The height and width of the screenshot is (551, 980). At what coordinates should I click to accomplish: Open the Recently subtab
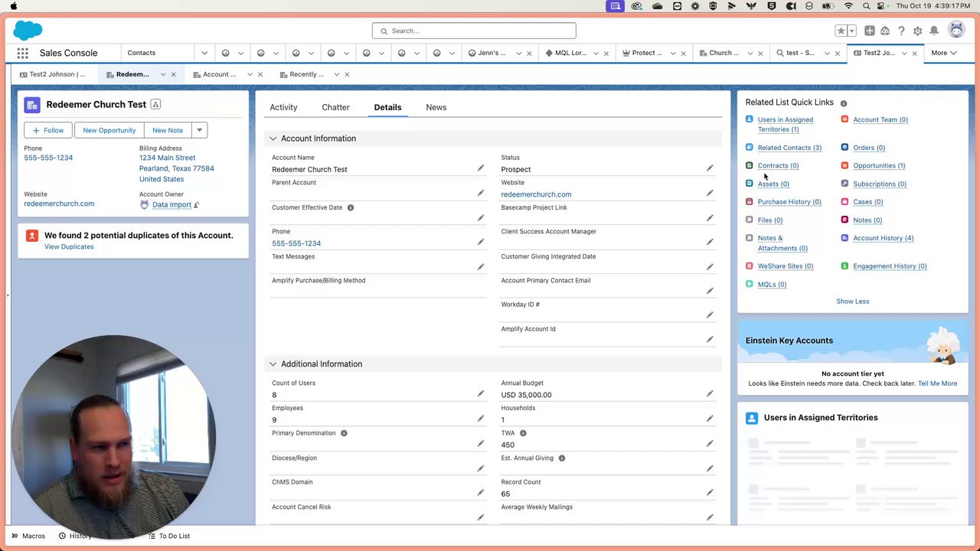300,74
